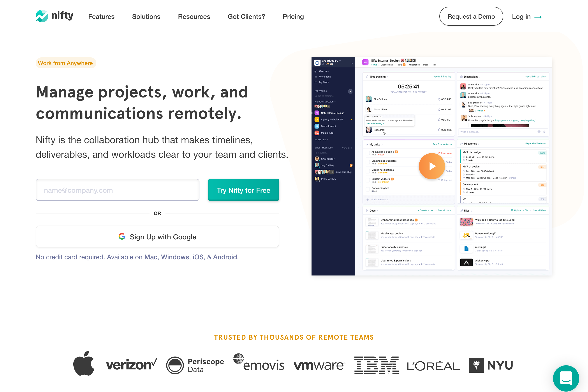Click the MVP UX design 100% progress badge

point(542,153)
